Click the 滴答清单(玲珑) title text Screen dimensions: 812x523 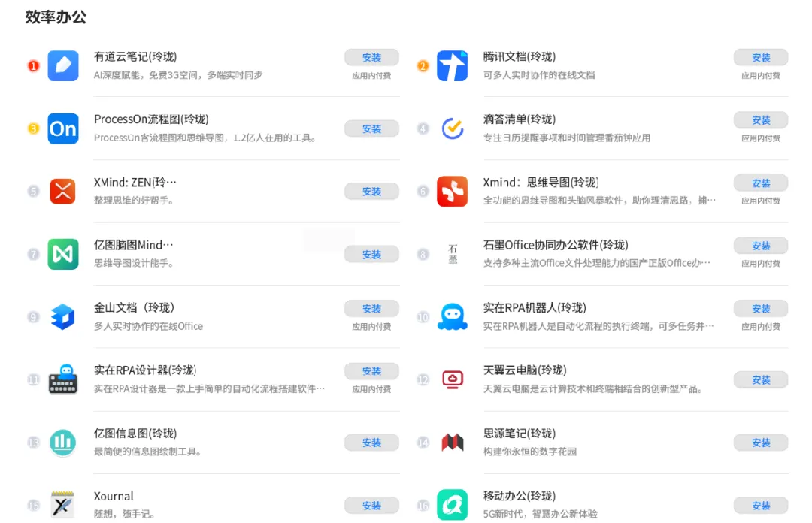pos(520,119)
